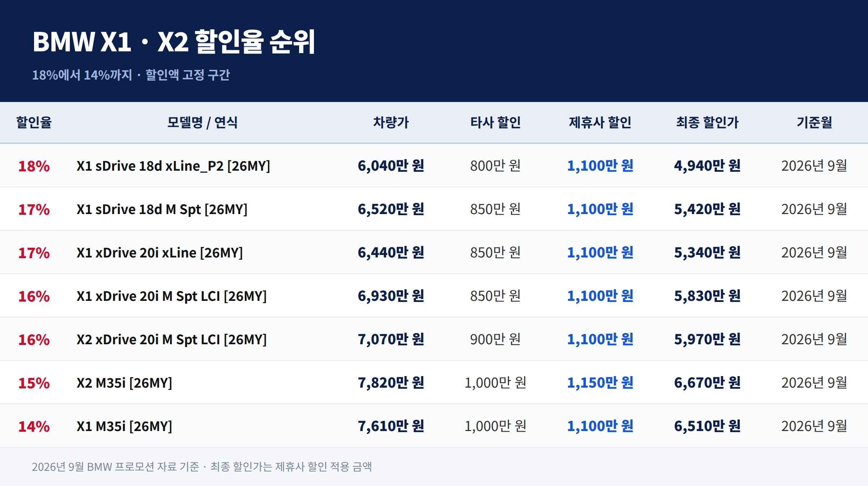
Task: Click vehicle price 7,610만 원
Action: click(x=391, y=426)
